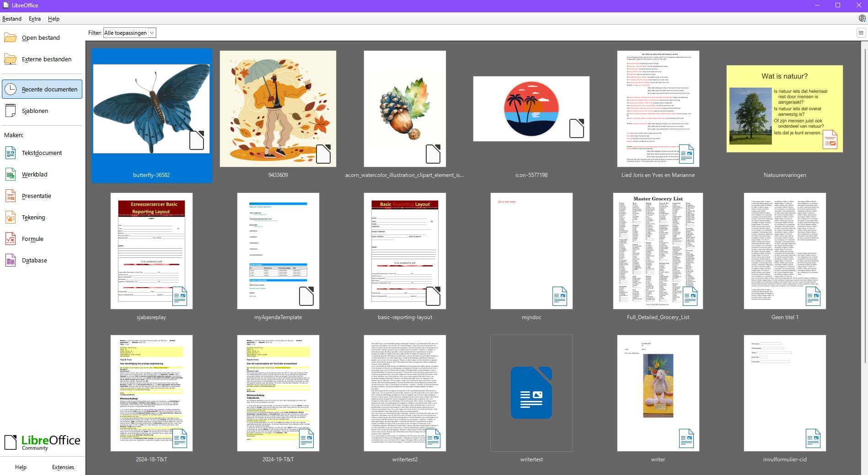Open the writertest2 document
Viewport: 868px width, 475px height.
[x=405, y=393]
